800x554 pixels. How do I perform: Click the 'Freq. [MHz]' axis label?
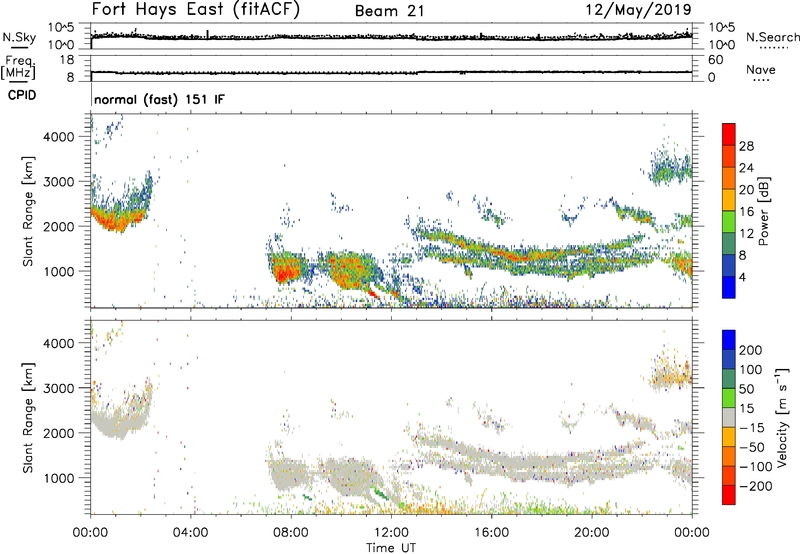[19, 68]
